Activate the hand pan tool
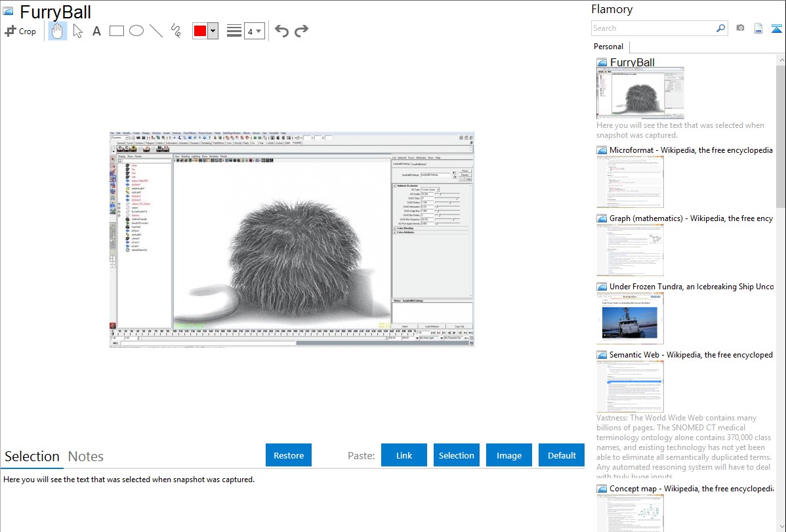Image resolution: width=786 pixels, height=532 pixels. pos(57,31)
